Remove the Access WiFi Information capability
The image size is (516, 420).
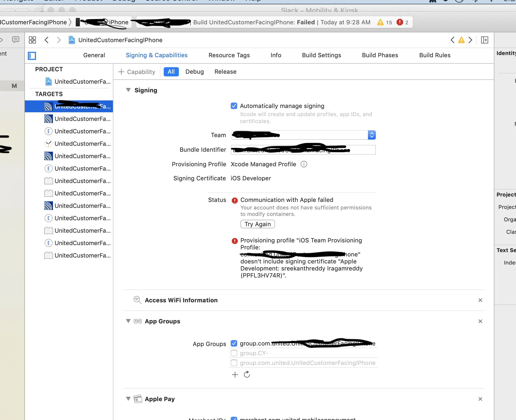(x=480, y=300)
